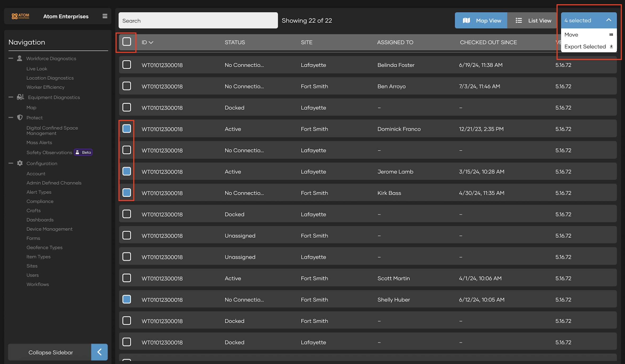Click 'Showing 22 of 22' text
625x364 pixels.
(307, 20)
